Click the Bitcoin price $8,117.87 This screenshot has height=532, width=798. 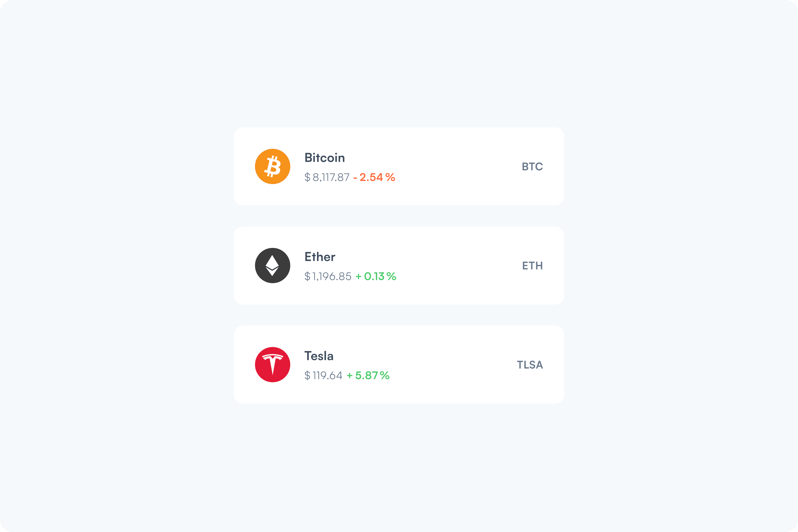tap(327, 177)
